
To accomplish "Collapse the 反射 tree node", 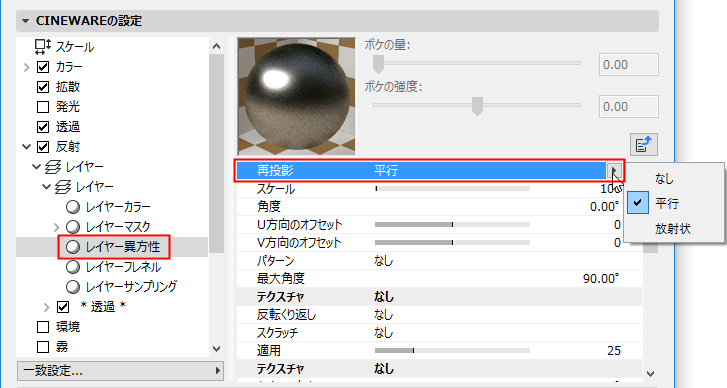I will (x=26, y=147).
